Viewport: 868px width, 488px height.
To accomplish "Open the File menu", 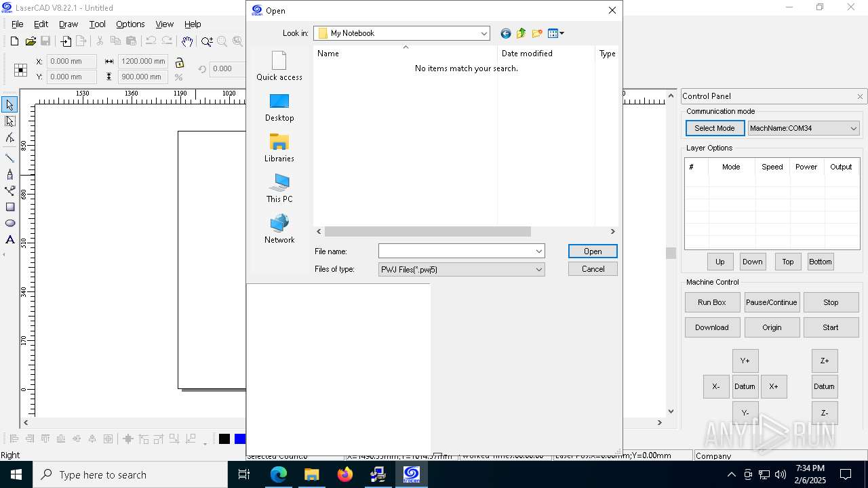I will tap(17, 24).
